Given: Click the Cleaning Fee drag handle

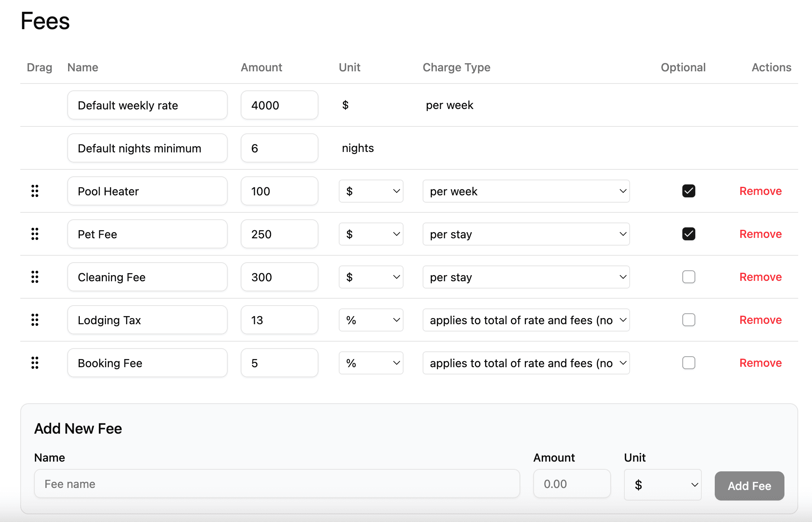Looking at the screenshot, I should click(35, 277).
